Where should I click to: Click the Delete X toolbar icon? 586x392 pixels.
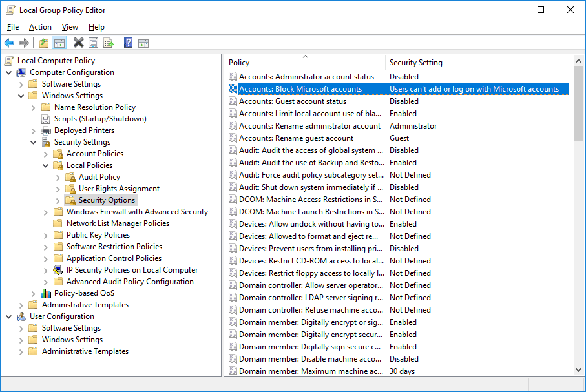point(78,43)
